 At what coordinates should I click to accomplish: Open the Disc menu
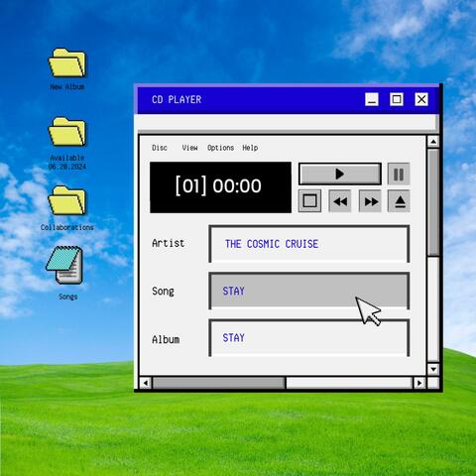pyautogui.click(x=160, y=148)
